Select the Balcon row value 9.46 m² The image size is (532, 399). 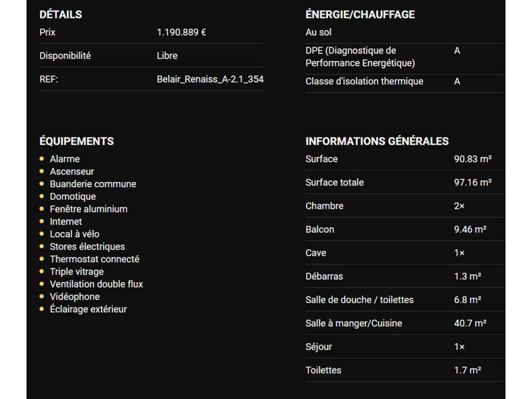click(470, 229)
